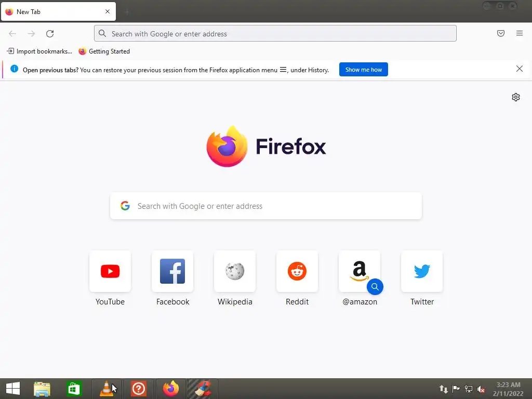Click the magnifier icon in address bar
Screen dimensions: 532x399
(102, 33)
